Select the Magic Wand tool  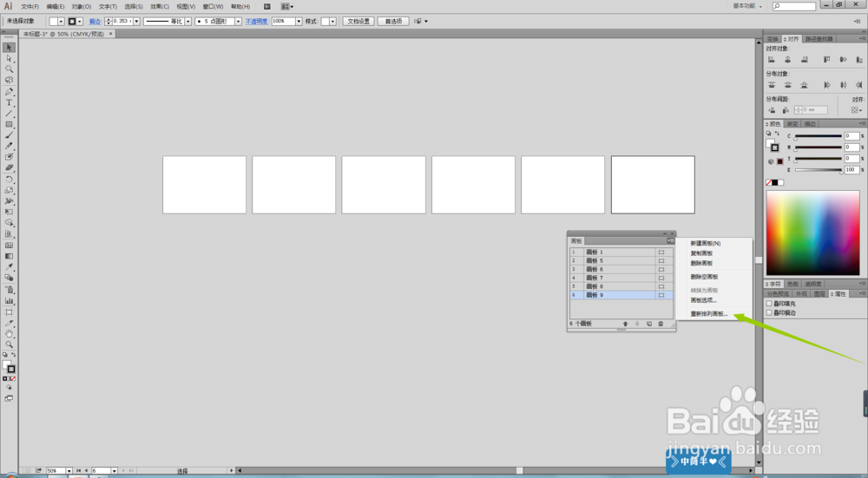pos(9,69)
